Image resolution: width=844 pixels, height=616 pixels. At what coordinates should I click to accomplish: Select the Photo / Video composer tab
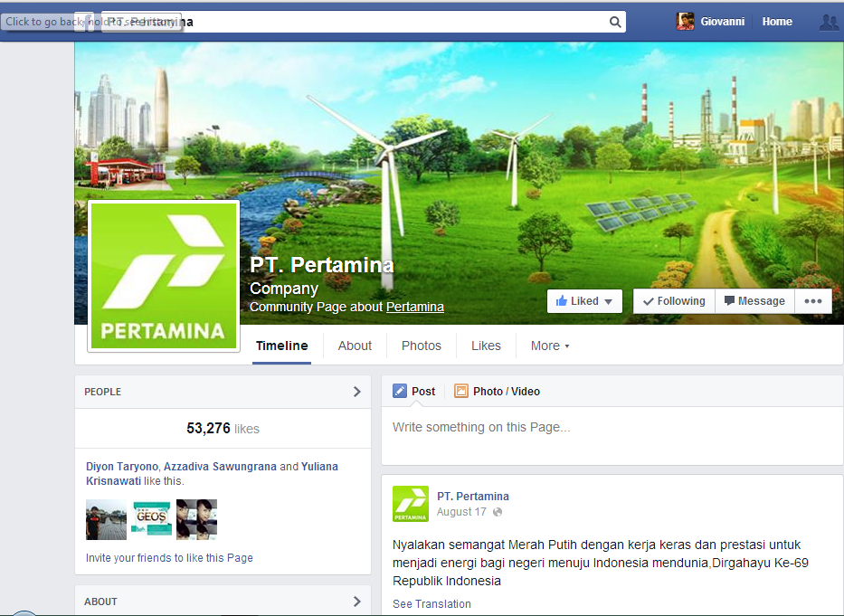(x=497, y=392)
